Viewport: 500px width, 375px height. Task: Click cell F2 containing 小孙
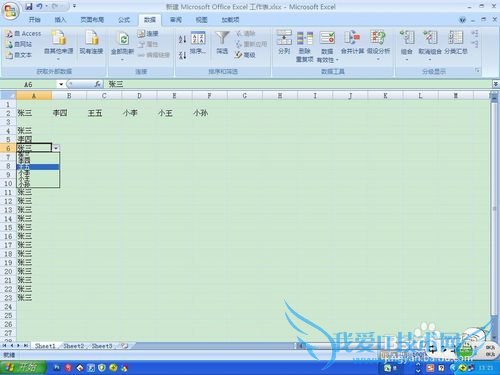coord(210,113)
